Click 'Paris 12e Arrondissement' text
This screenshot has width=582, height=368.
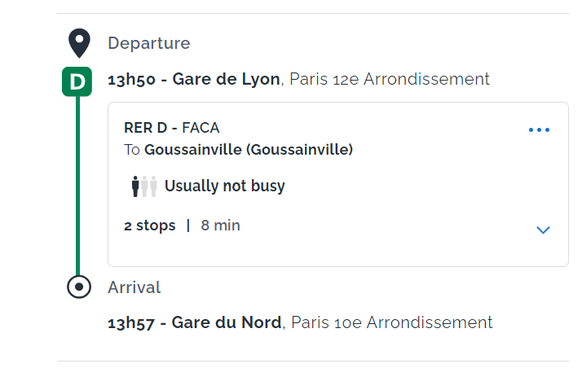389,79
